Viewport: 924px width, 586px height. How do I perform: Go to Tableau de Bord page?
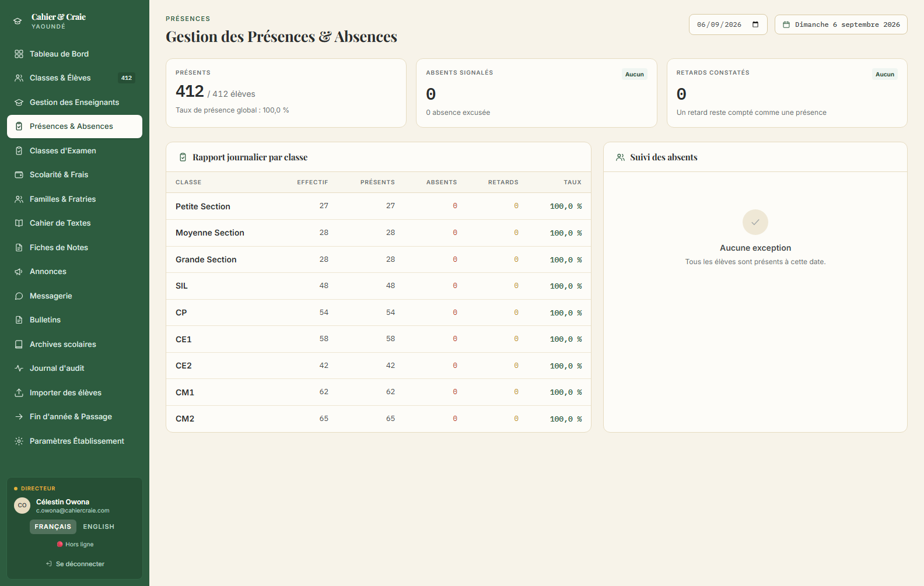[x=75, y=54]
